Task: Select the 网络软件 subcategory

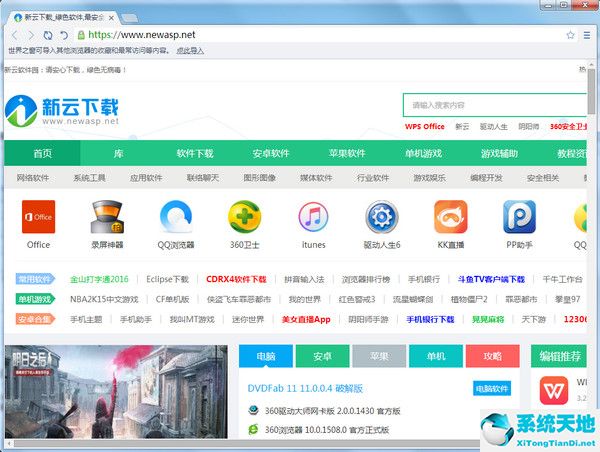Action: (33, 178)
